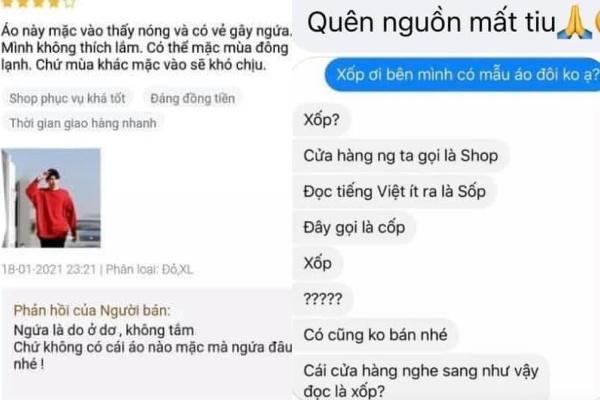The width and height of the screenshot is (600, 400).
Task: Click the 'Quên nguồn mất tiu' caption
Action: (x=431, y=23)
